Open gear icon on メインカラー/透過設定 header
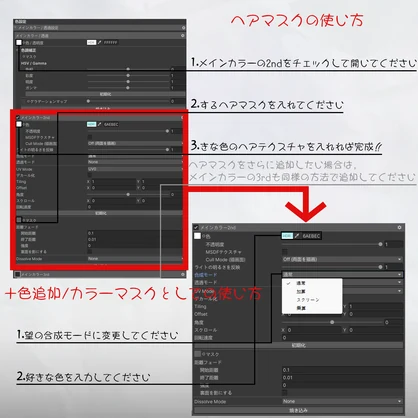This screenshot has width=418, height=418. coord(183,28)
